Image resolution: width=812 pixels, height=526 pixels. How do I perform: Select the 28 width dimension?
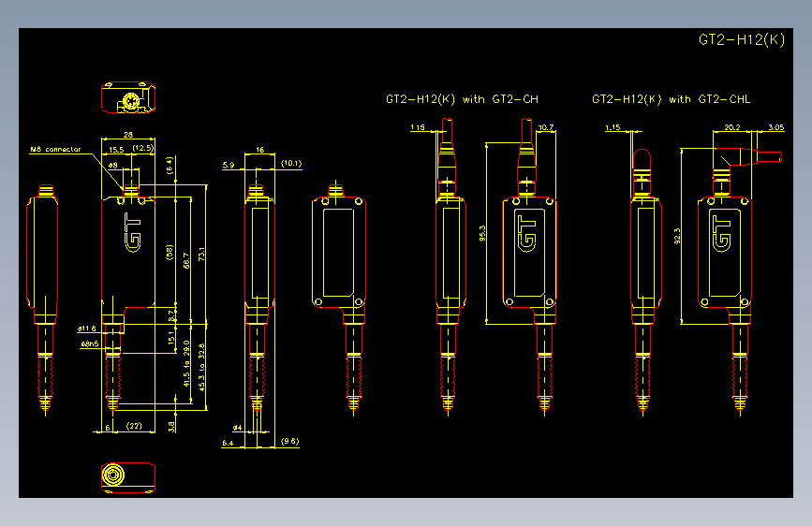pyautogui.click(x=128, y=135)
